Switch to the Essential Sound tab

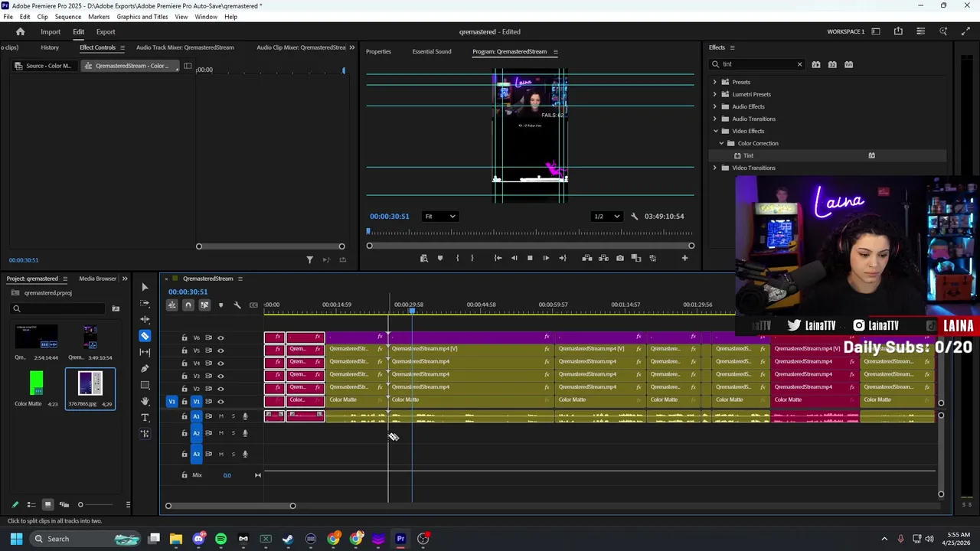(x=432, y=52)
